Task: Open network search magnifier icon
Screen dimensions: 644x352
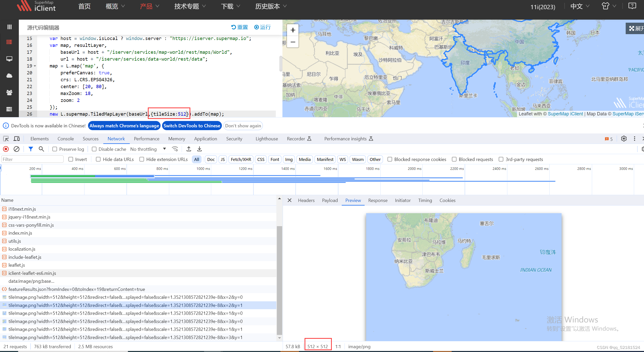Action: point(41,149)
